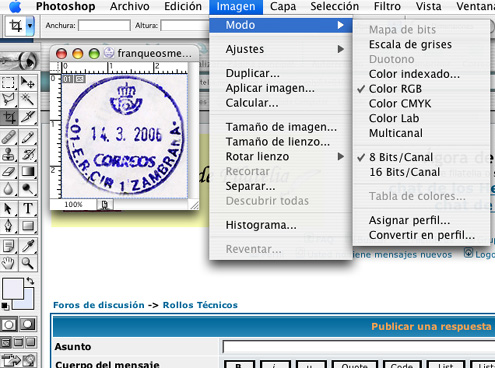Click the Quote formatting button

[x=355, y=364]
